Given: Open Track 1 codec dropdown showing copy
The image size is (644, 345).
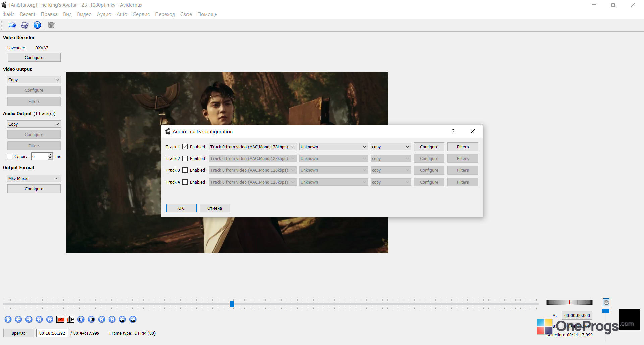Looking at the screenshot, I should tap(391, 147).
